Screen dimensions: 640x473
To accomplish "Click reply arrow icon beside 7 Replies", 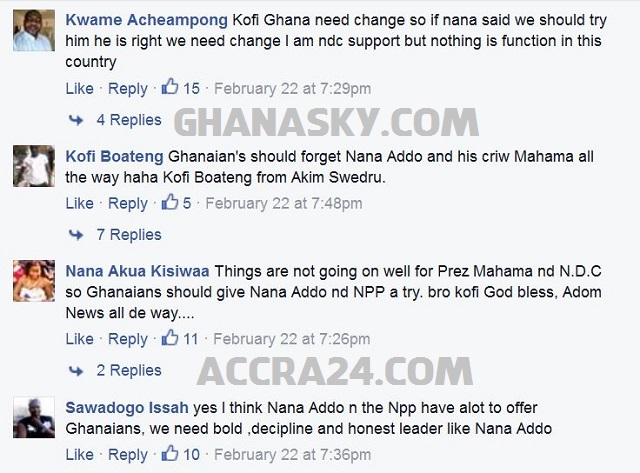I will tap(76, 235).
